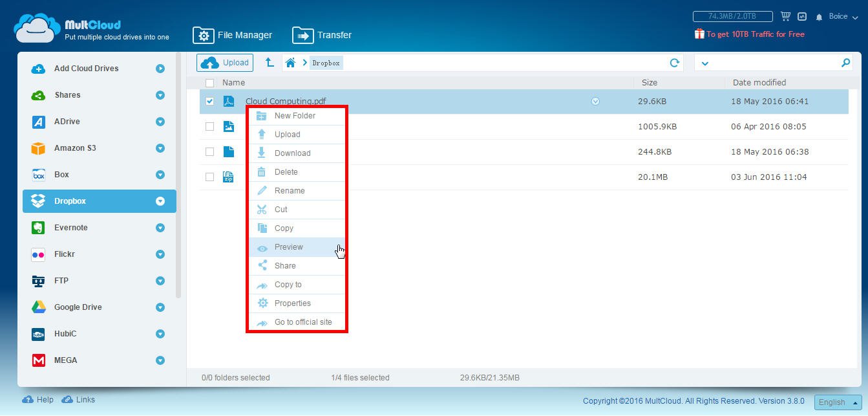
Task: Uncheck the Cloud Computing.pdf checkbox
Action: point(209,101)
